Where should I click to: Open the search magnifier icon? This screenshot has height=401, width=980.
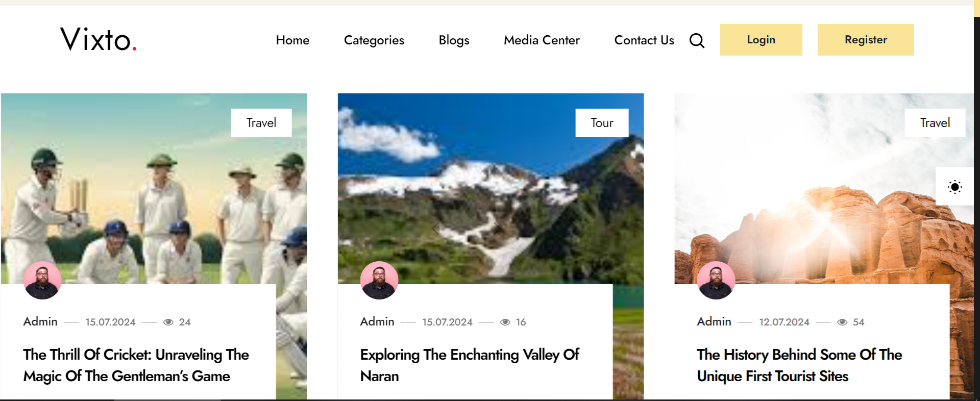697,40
